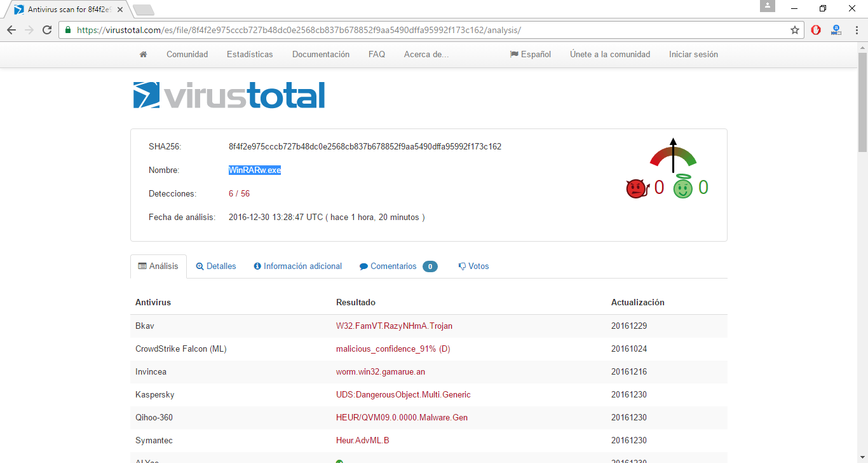Click the Qihoo-360 row name
The width and height of the screenshot is (868, 463).
click(154, 418)
